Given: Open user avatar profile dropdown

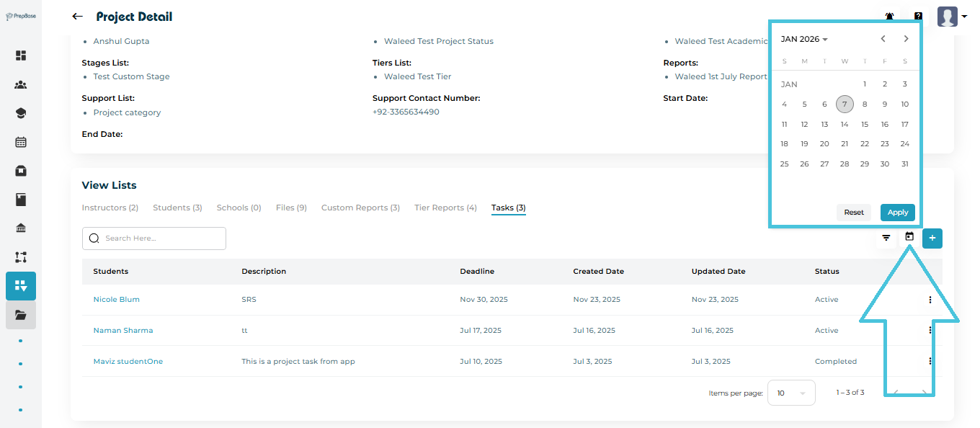Looking at the screenshot, I should [951, 17].
